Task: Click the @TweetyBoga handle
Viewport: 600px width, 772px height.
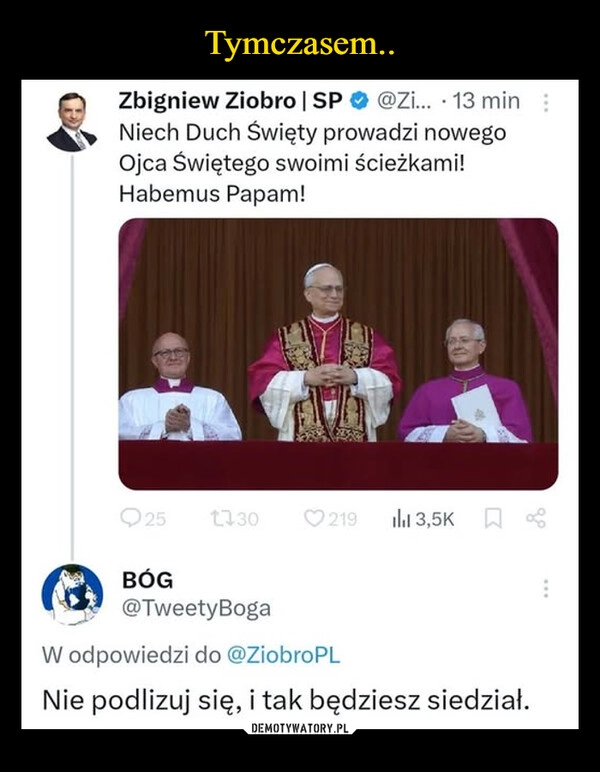Action: (196, 608)
